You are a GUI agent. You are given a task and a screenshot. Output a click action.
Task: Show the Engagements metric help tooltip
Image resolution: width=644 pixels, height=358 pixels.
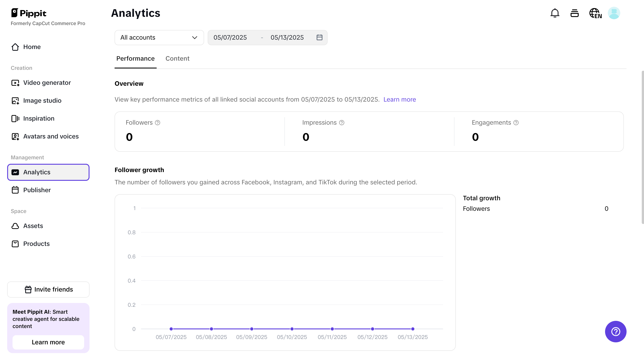(x=516, y=122)
